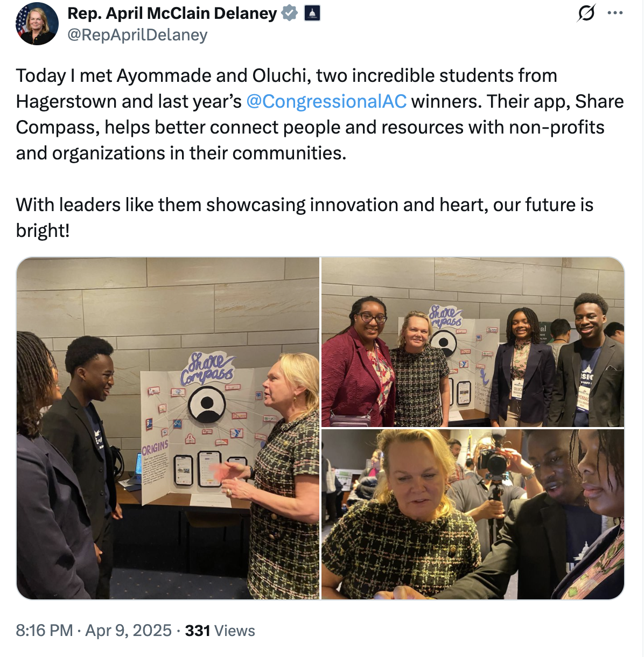Click the text line ending in 'bright!'
644x657 pixels.
pyautogui.click(x=304, y=218)
